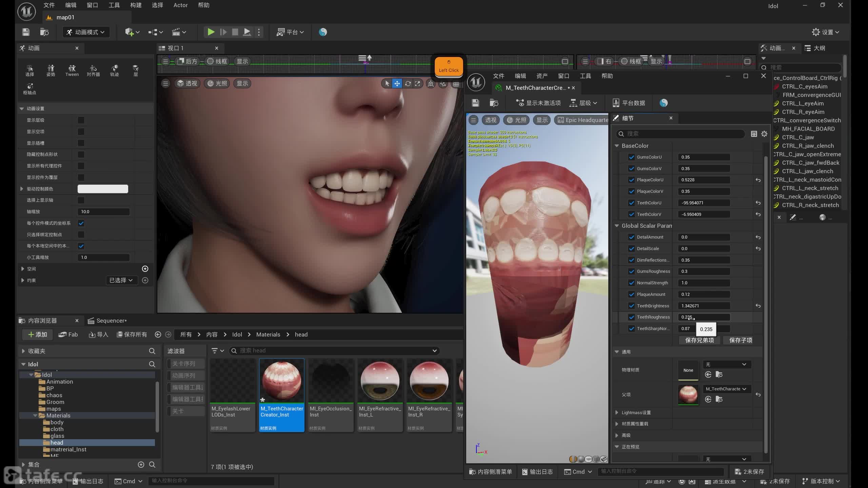Collapse the Global Scalar Param group
868x488 pixels.
tap(617, 226)
